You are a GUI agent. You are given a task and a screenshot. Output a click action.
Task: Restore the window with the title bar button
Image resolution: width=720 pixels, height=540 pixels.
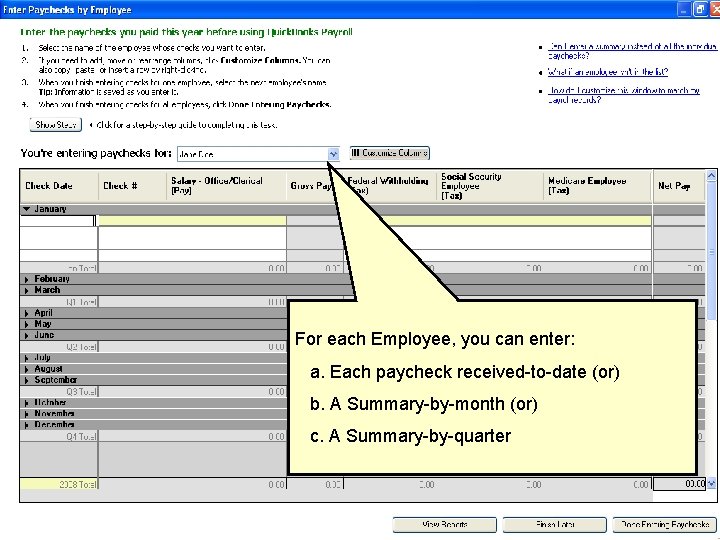pyautogui.click(x=700, y=9)
